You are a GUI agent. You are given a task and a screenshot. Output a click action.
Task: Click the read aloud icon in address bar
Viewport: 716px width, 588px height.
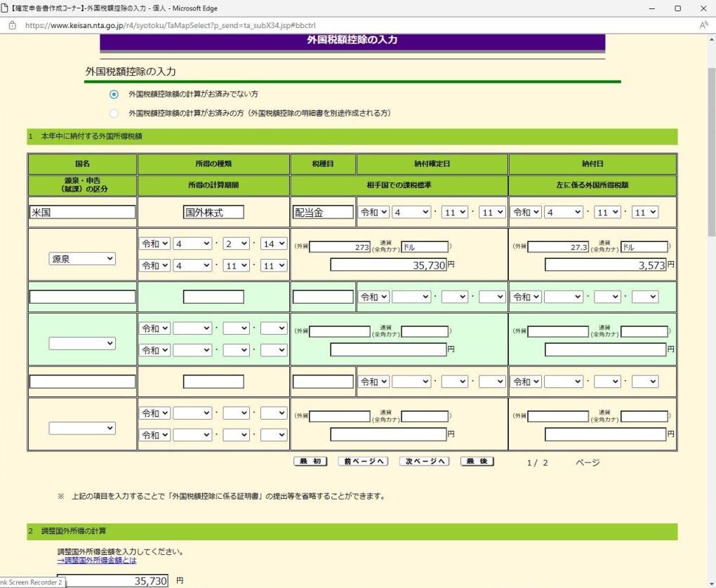703,25
